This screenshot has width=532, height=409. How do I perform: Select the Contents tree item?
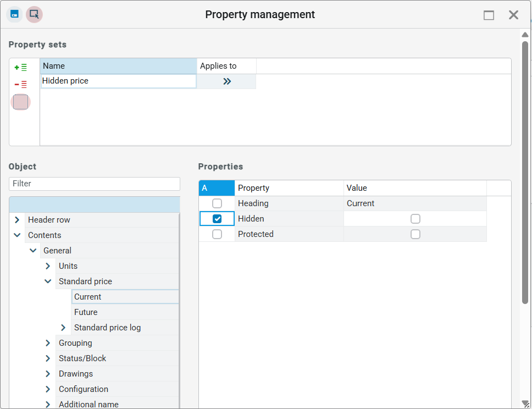pyautogui.click(x=102, y=235)
